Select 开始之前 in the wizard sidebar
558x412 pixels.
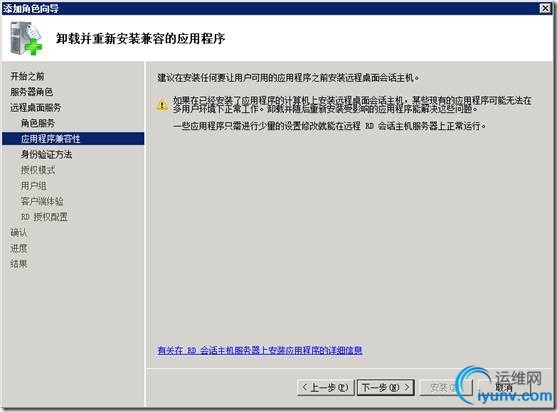tap(27, 76)
